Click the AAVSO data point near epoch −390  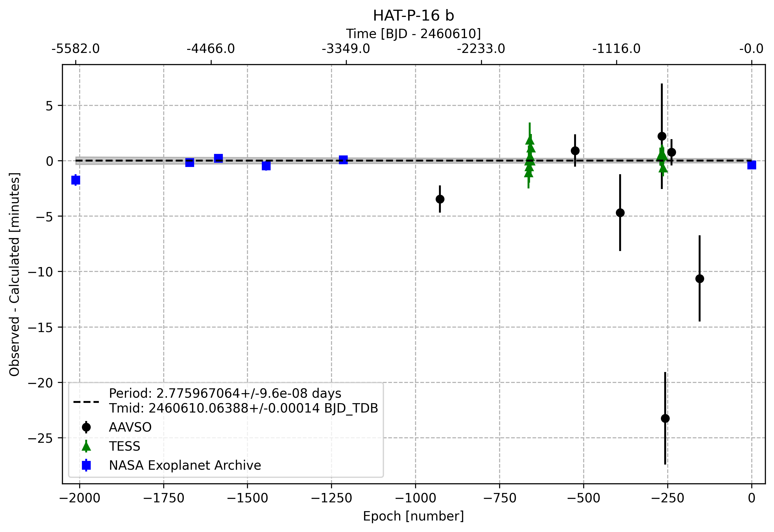(x=620, y=213)
